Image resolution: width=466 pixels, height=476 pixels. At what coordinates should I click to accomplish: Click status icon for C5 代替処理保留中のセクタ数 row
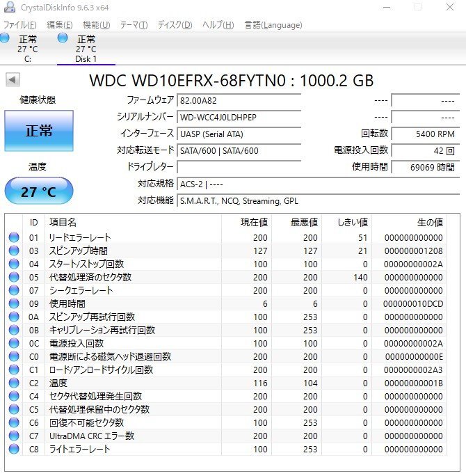pos(14,409)
